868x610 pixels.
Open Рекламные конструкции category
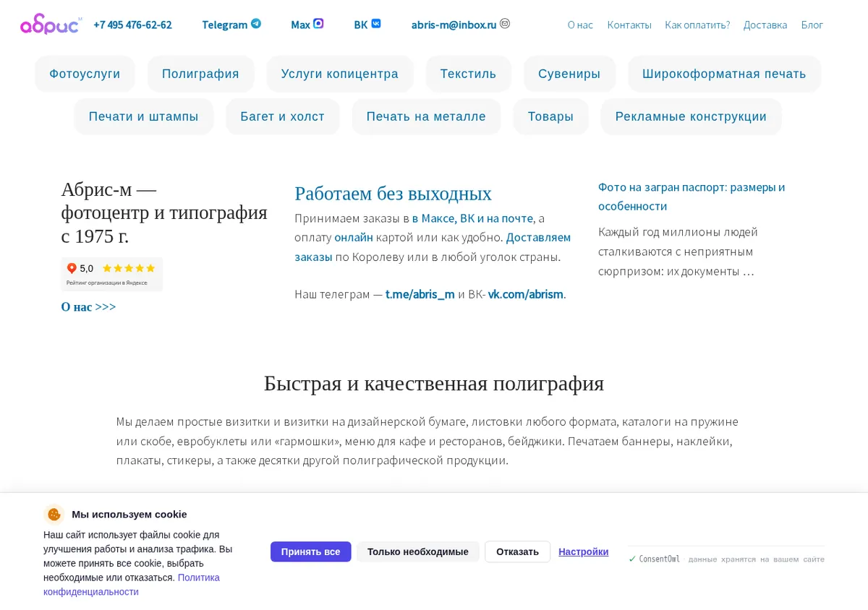[x=691, y=116]
